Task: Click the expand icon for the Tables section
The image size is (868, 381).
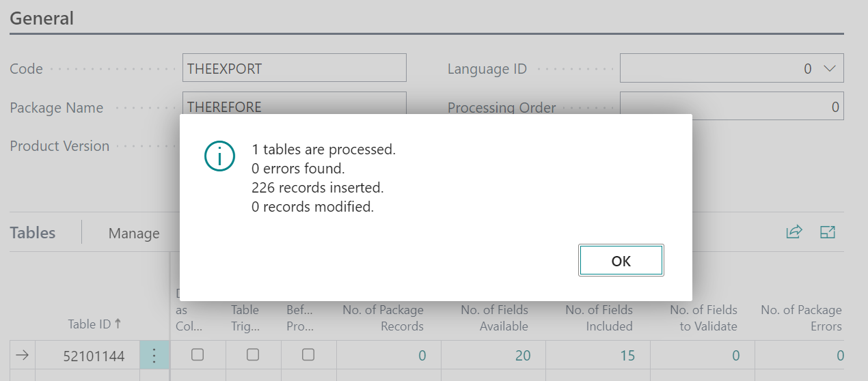Action: [828, 232]
